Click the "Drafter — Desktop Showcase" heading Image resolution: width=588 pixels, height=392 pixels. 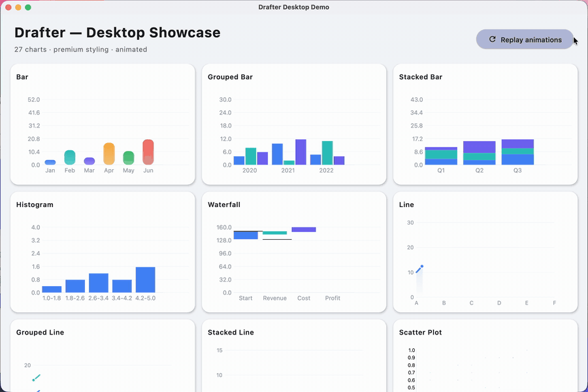tap(118, 33)
